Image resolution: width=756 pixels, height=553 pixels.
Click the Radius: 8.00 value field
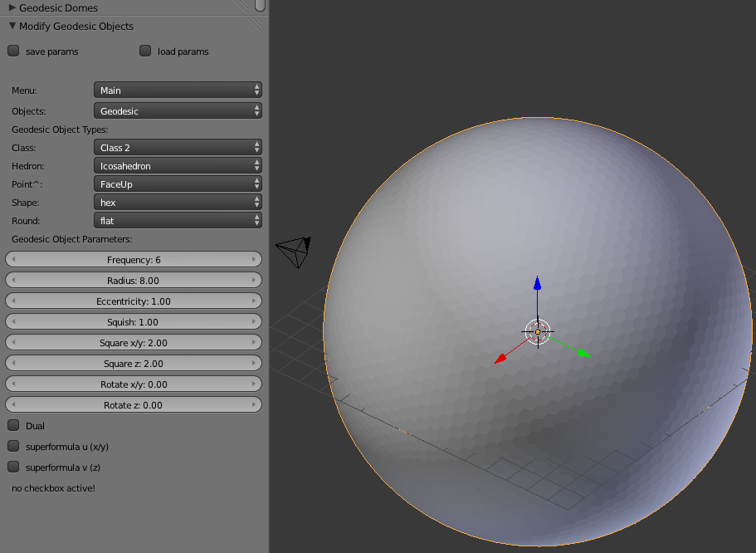point(134,281)
